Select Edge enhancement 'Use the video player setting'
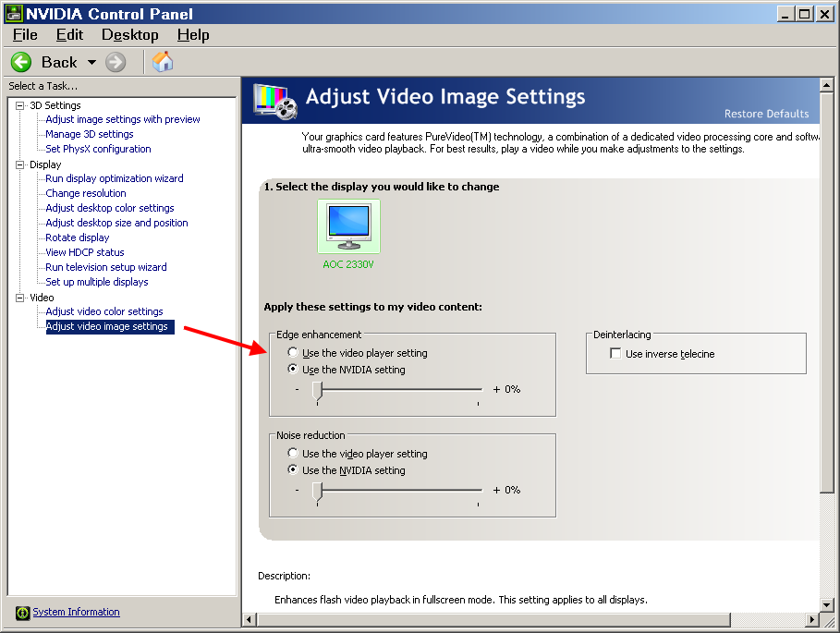 tap(293, 352)
